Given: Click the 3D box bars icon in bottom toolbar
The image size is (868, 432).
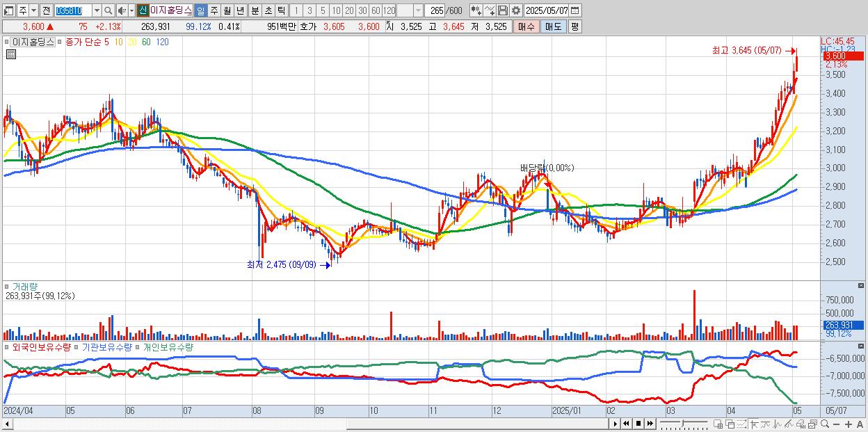Looking at the screenshot, I should point(801,424).
